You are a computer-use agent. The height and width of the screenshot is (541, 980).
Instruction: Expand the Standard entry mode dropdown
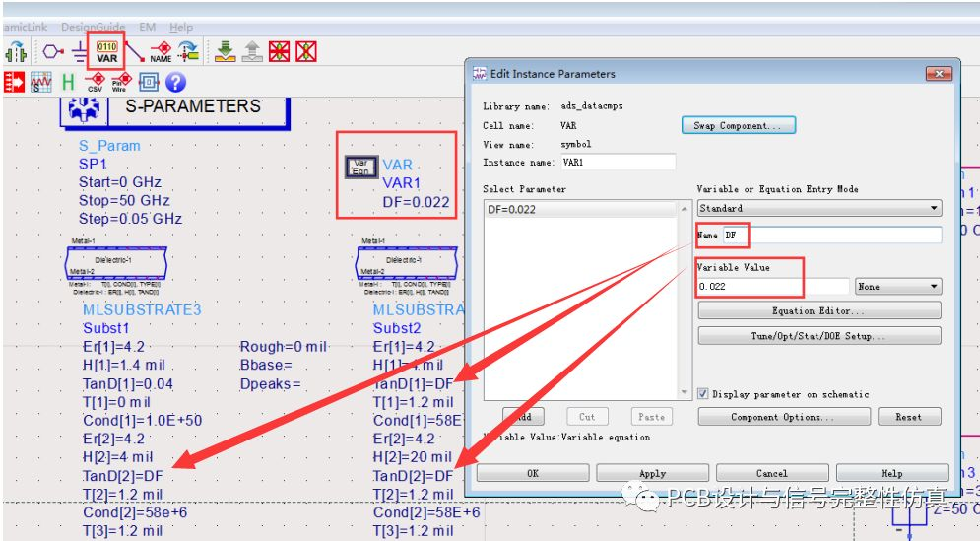point(819,208)
